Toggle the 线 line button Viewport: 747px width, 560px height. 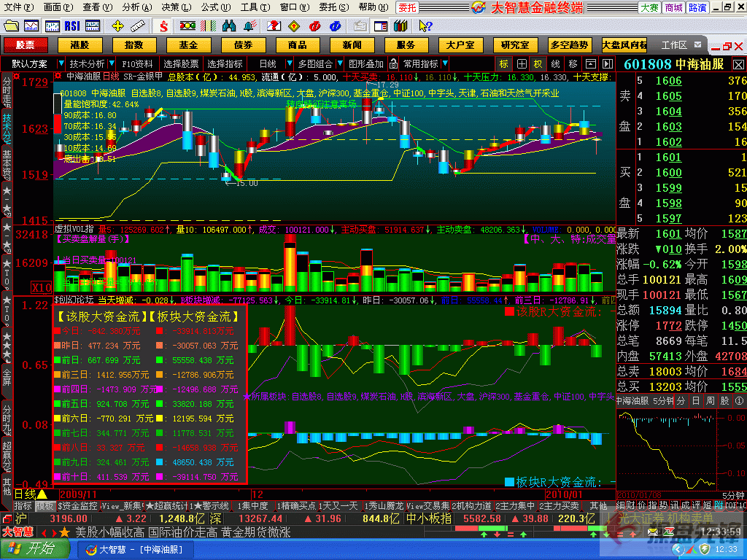[x=555, y=63]
